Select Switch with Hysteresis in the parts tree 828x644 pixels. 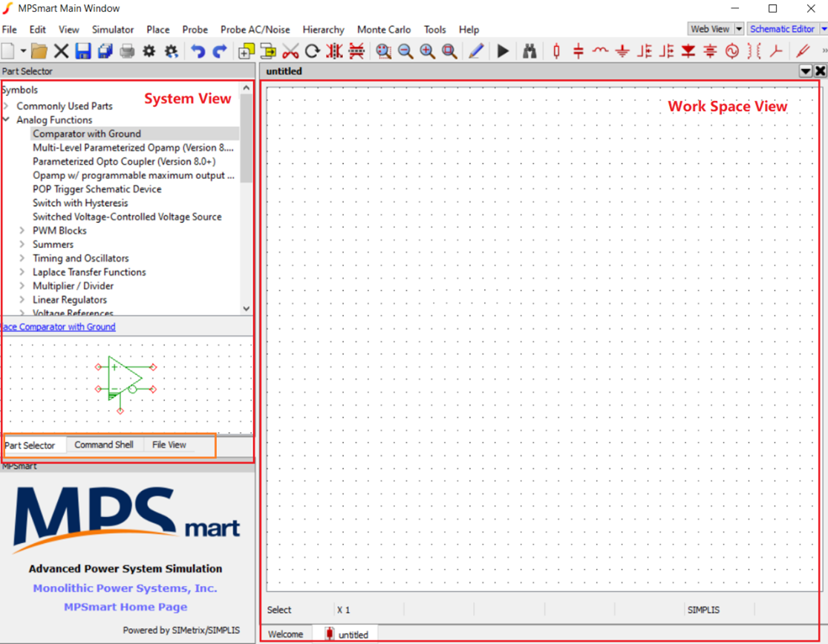tap(80, 203)
